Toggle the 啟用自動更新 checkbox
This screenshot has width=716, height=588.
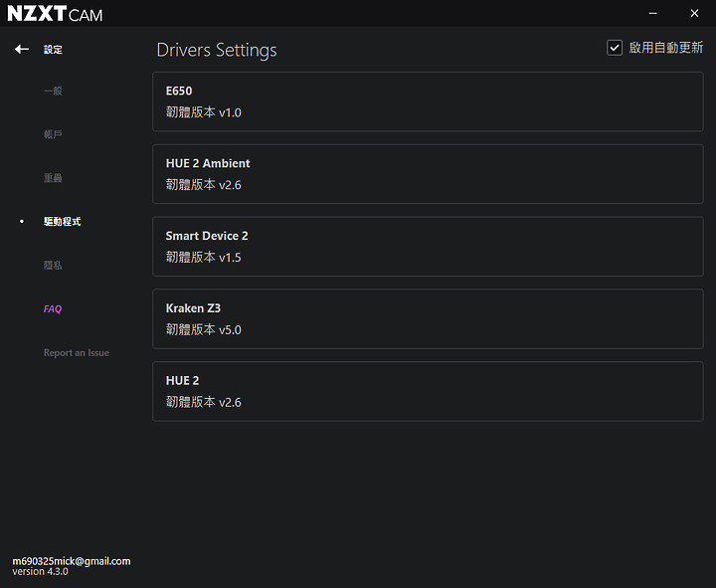pyautogui.click(x=615, y=48)
